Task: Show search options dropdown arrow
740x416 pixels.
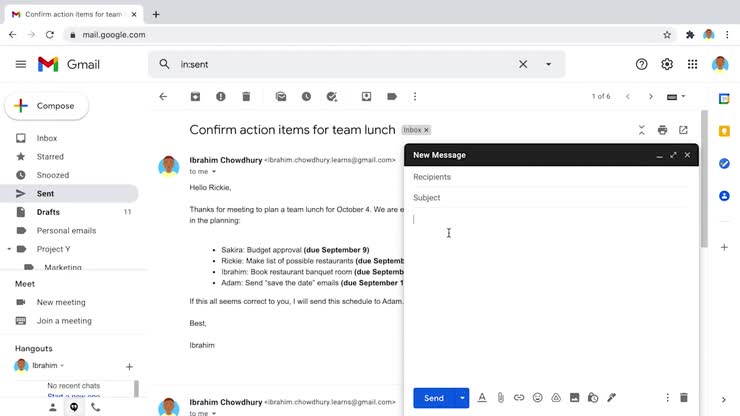Action: coord(548,64)
